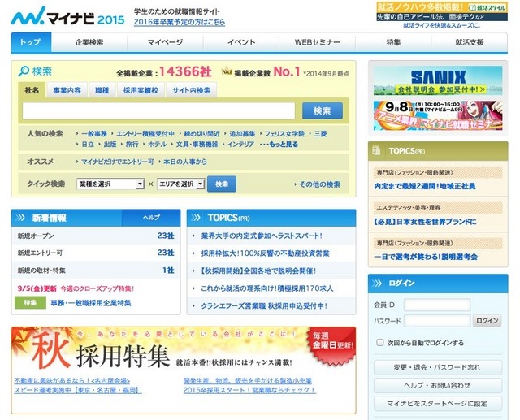The height and width of the screenshot is (420, 520).
Task: Open the 本日の人事から link
Action: pyautogui.click(x=185, y=162)
